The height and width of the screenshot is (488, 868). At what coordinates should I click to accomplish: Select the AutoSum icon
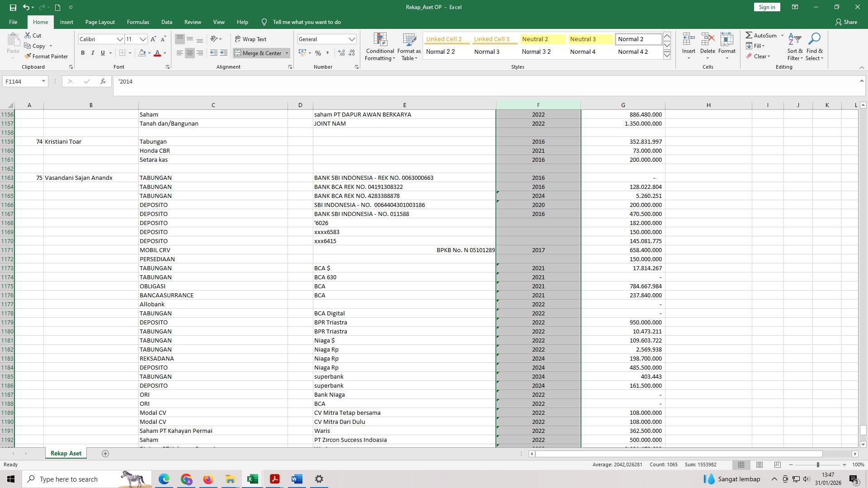749,35
